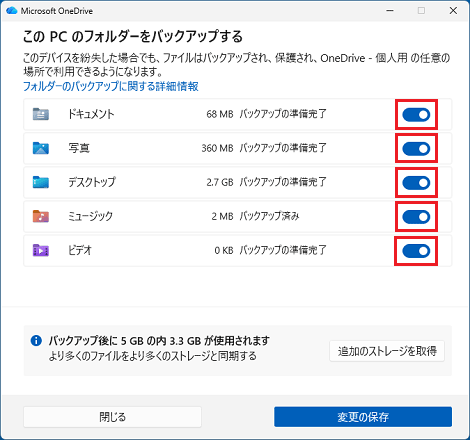Click the デスクトップ folder name

click(x=92, y=182)
